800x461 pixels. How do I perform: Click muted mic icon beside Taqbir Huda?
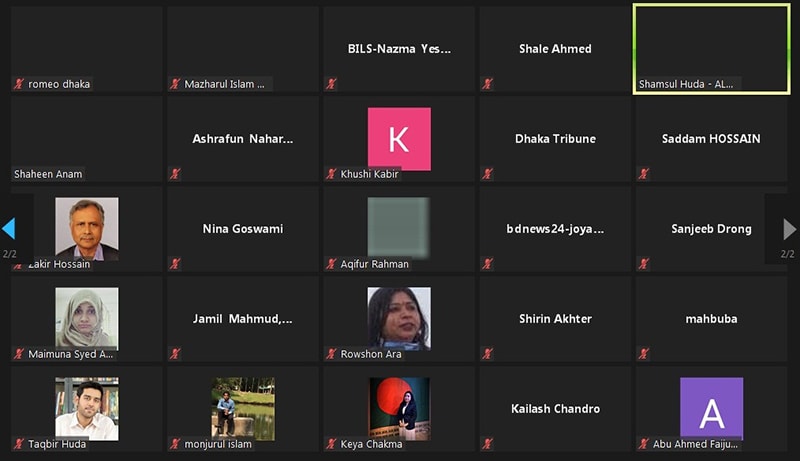(19, 444)
